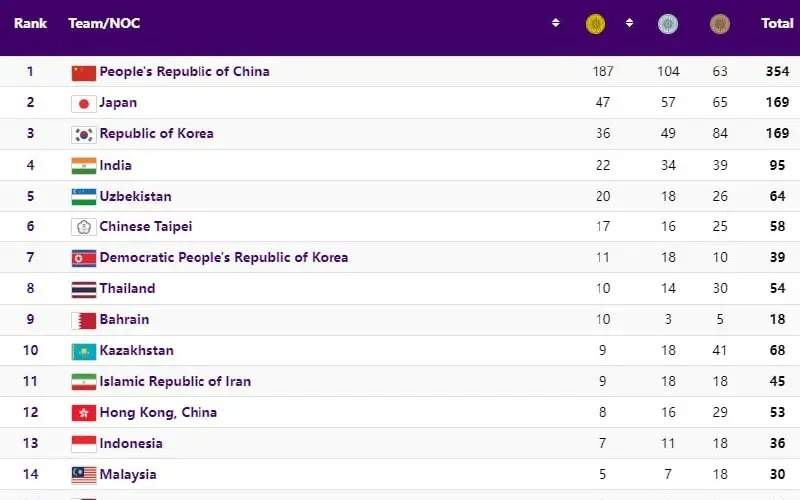Open the Hong Kong, China link

(x=158, y=412)
